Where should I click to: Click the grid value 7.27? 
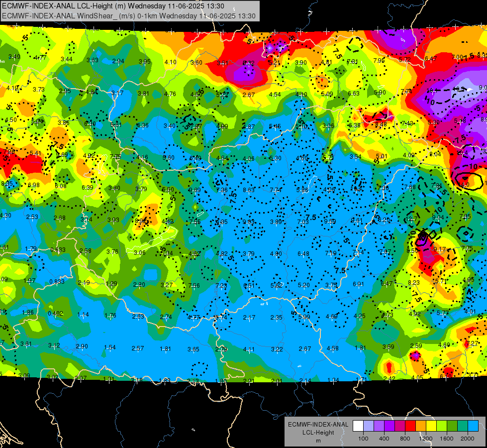(x=472, y=343)
